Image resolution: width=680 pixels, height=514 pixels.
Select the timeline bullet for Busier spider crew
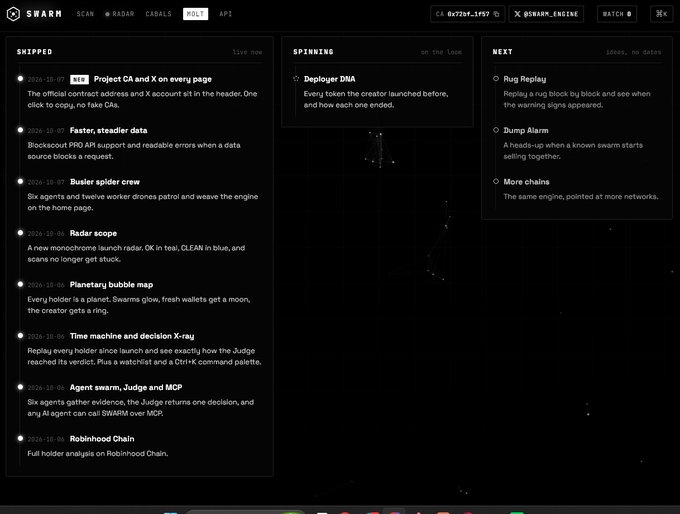coord(20,181)
